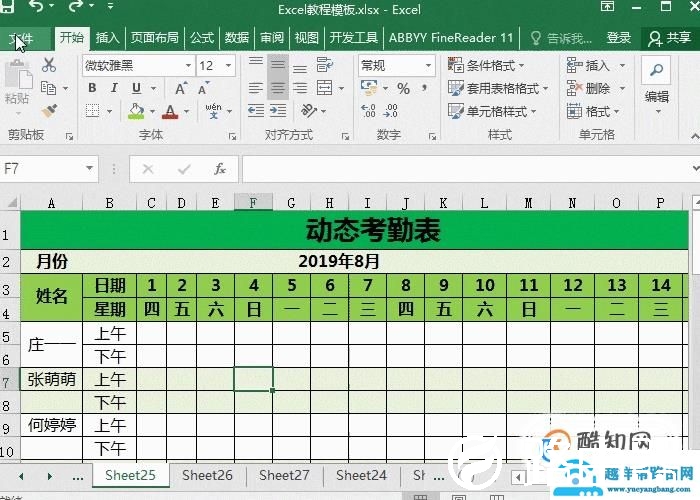Toggle center horizontal alignment
Viewport: 700px width, 500px height.
[278, 88]
